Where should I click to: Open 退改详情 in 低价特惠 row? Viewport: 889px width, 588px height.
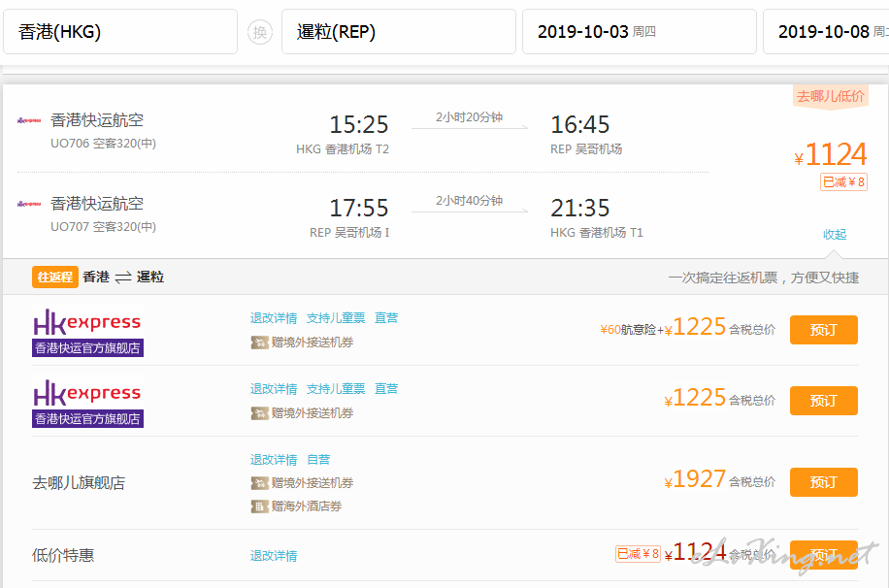(x=274, y=556)
